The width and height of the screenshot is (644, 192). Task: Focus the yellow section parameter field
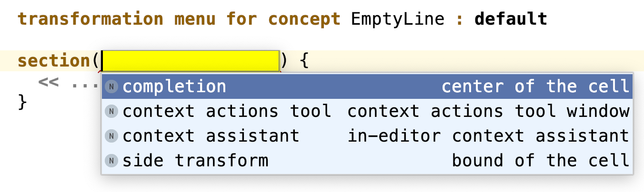(191, 61)
